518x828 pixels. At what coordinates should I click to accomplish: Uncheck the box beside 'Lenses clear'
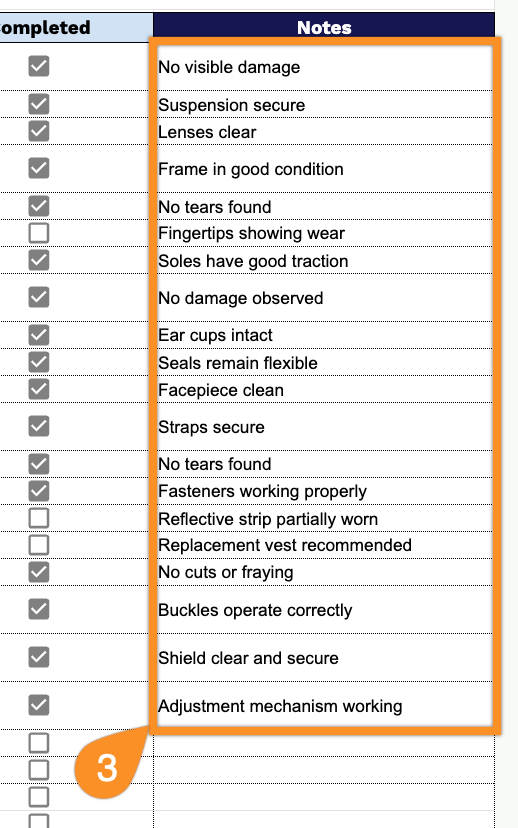39,131
